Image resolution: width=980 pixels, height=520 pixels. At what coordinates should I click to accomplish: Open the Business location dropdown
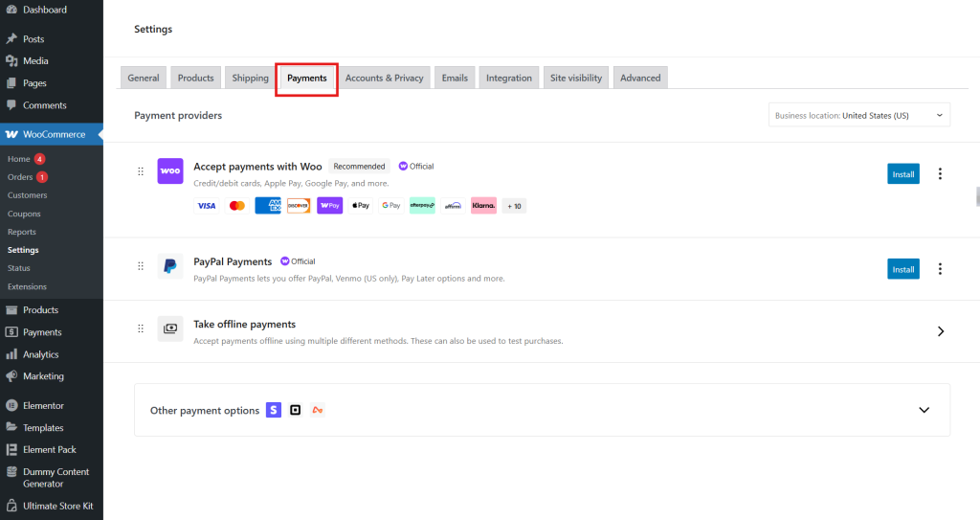point(858,115)
